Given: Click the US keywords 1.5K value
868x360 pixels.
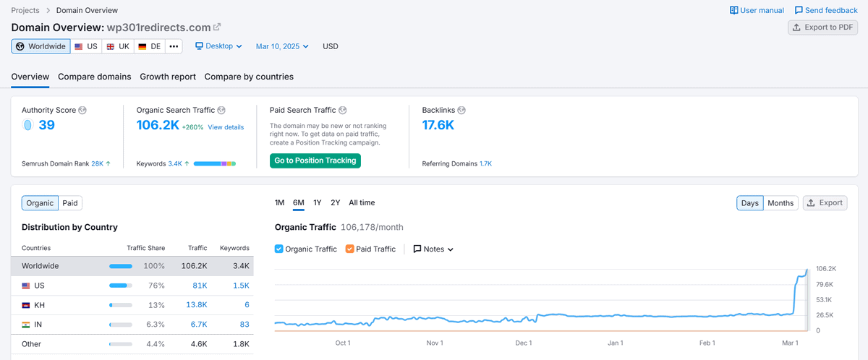Looking at the screenshot, I should tap(241, 286).
